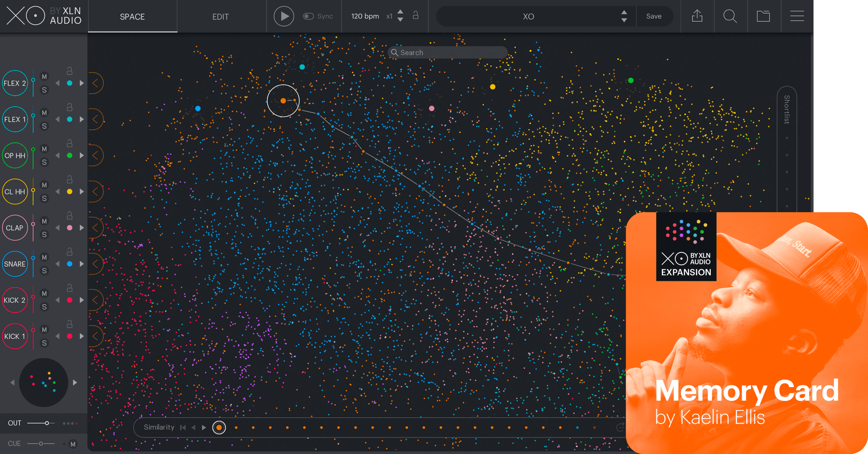Viewport: 868px width, 454px height.
Task: Jump to first sample in Similarity bar
Action: point(183,427)
